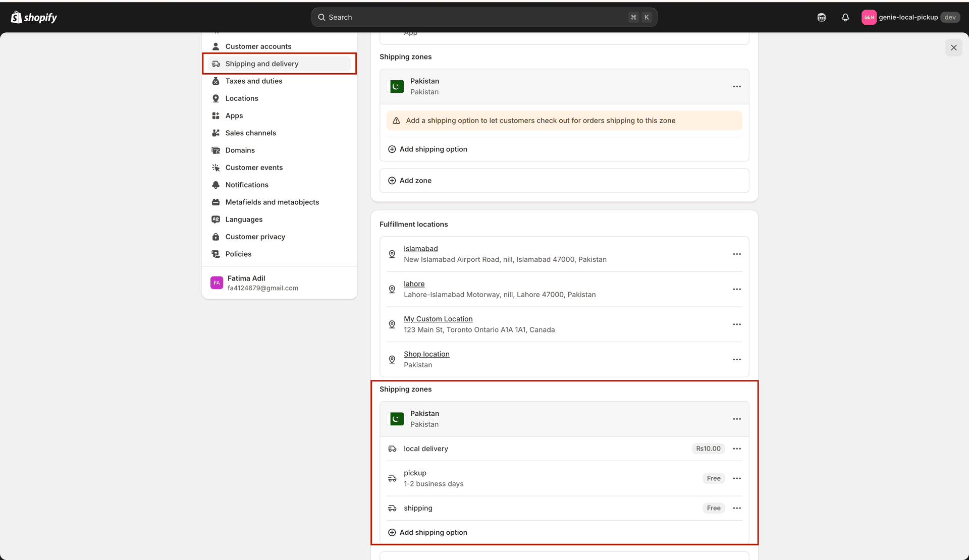The height and width of the screenshot is (560, 969).
Task: Click the Customer accounts person icon
Action: tap(216, 46)
